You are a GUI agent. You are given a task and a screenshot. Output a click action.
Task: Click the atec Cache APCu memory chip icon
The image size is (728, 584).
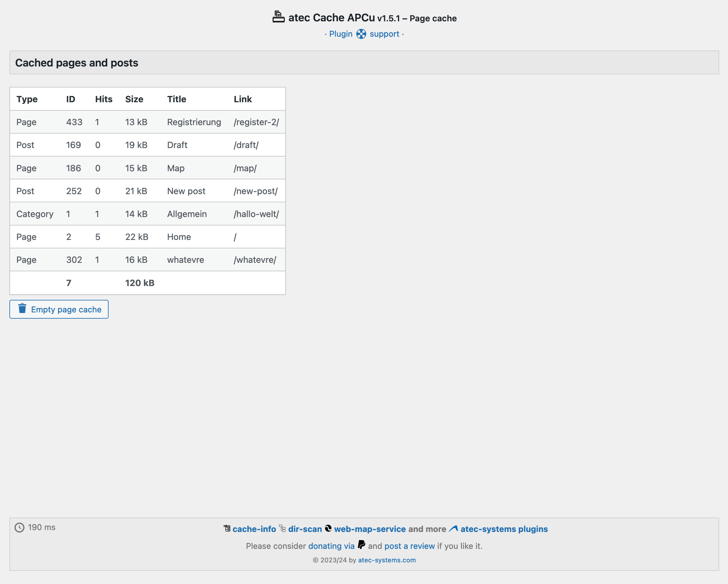coord(279,17)
